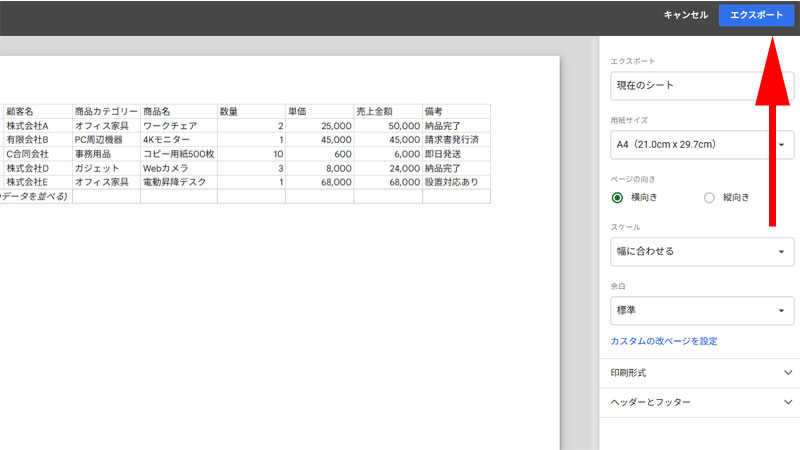Screen dimensions: 800x450
Task: Select the 横向き orientation radio button
Action: (617, 197)
